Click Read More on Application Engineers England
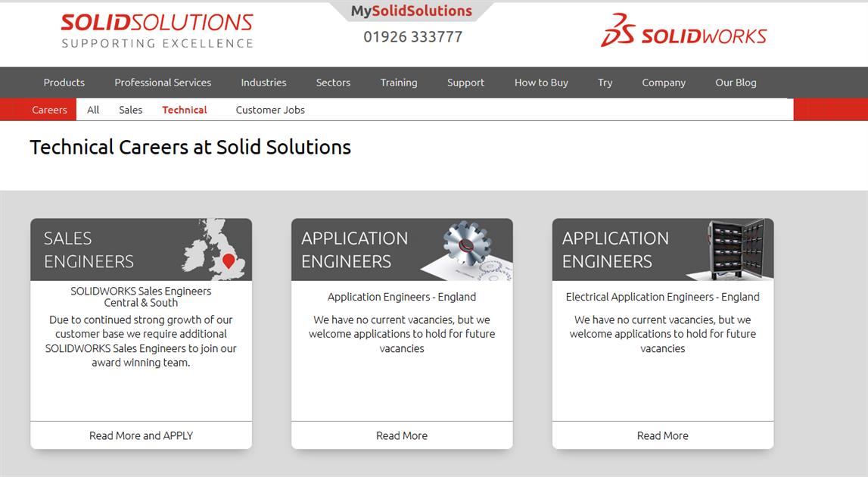 pos(402,435)
